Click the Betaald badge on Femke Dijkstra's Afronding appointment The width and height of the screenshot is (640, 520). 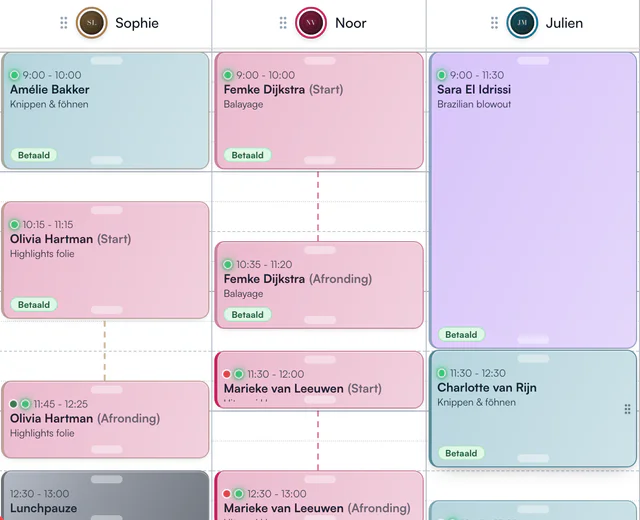(247, 315)
